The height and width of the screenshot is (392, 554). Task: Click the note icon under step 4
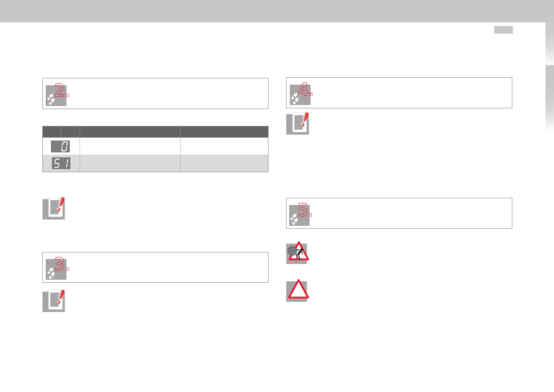point(297,124)
